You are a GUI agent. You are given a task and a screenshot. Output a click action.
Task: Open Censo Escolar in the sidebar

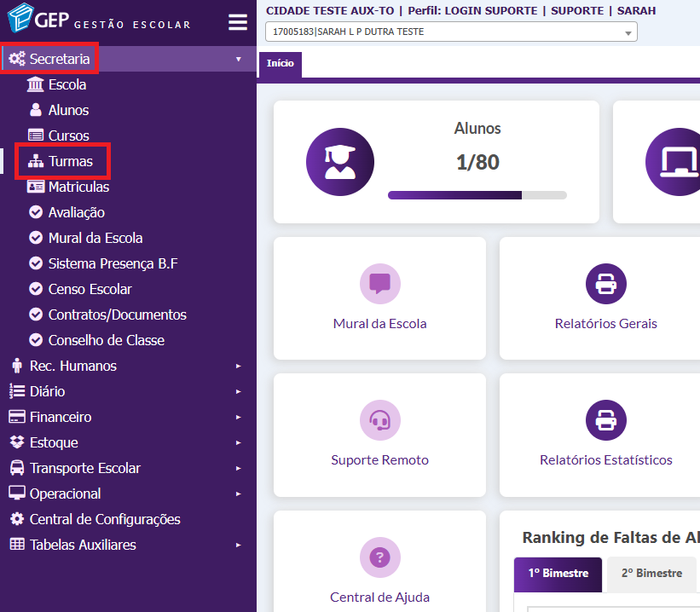tap(90, 289)
